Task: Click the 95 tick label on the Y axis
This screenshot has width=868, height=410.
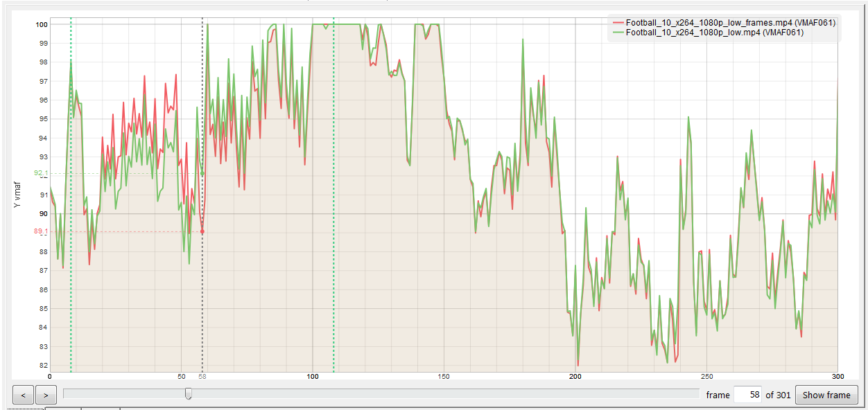Action: (x=43, y=119)
